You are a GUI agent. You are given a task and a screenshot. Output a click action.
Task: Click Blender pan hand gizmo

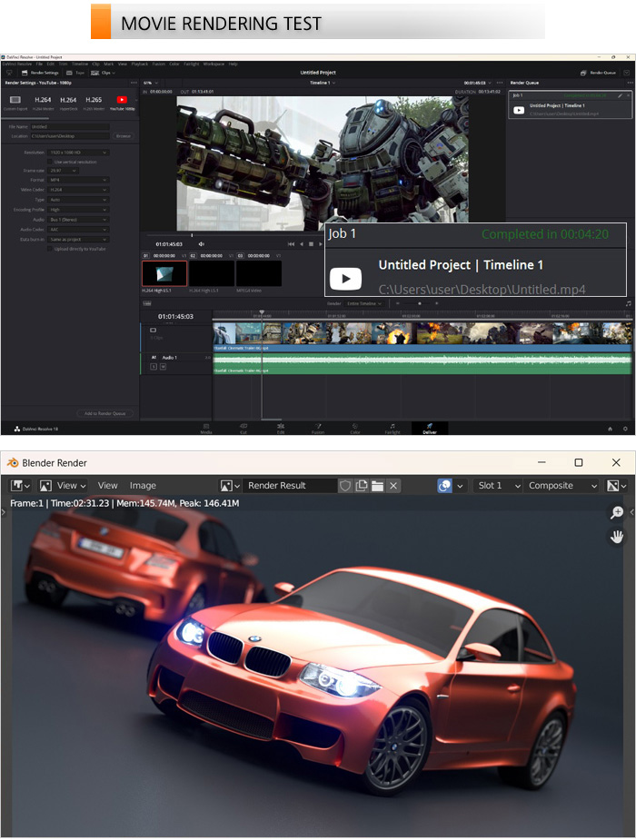[617, 537]
